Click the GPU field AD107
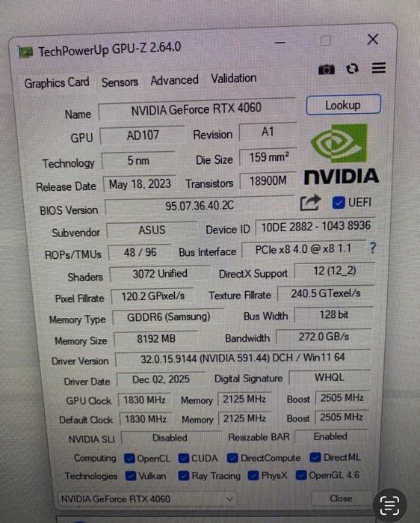Screen dimensions: 420x523 click(143, 135)
